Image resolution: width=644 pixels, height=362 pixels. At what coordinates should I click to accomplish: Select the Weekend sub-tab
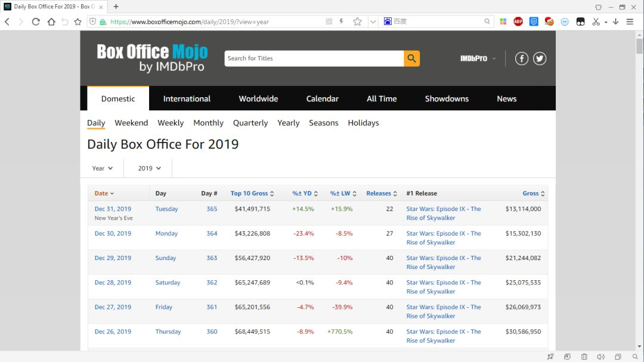coord(131,123)
